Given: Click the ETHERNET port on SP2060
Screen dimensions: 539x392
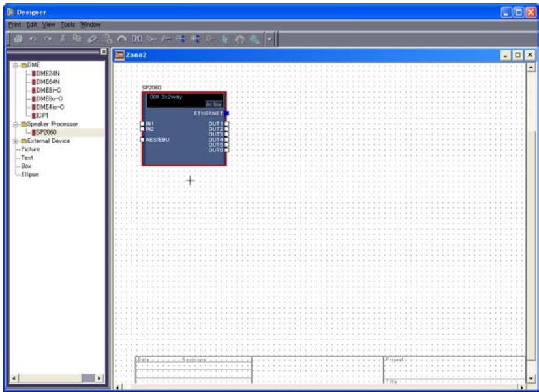Looking at the screenshot, I should [227, 113].
